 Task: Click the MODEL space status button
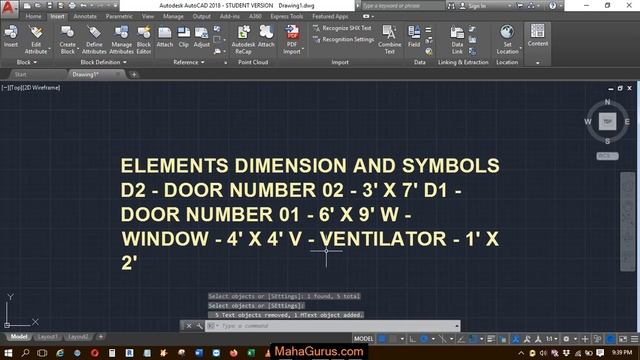363,339
